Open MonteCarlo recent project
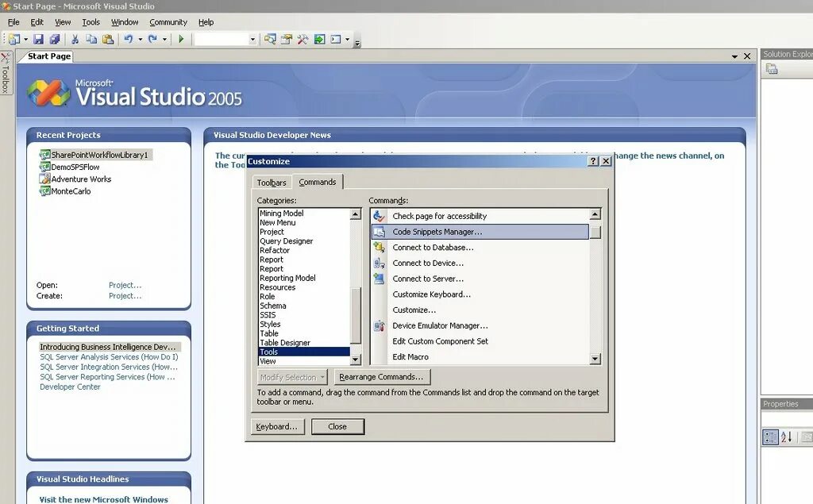813x504 pixels. 71,190
